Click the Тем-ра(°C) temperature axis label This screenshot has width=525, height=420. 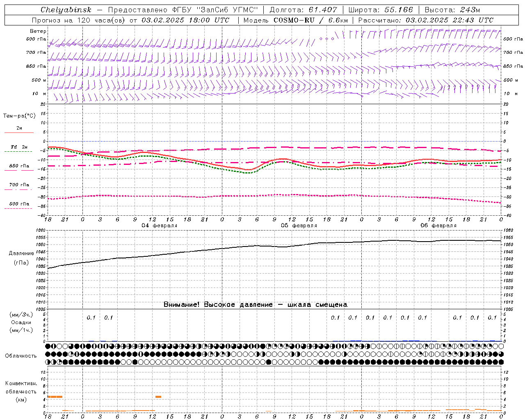[x=19, y=116]
